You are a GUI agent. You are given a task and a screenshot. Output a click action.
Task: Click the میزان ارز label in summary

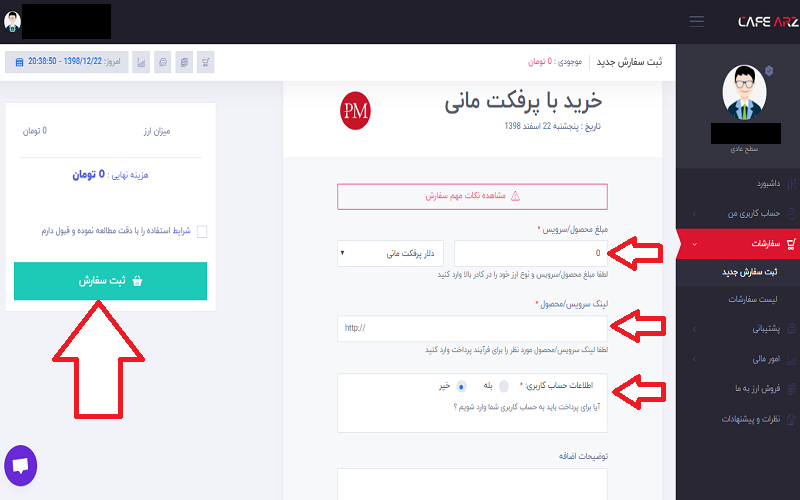(x=157, y=131)
